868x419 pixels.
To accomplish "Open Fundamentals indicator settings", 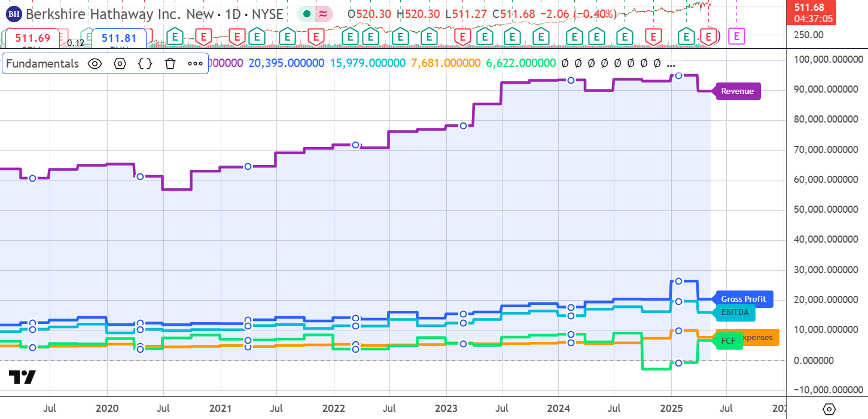I will click(120, 63).
